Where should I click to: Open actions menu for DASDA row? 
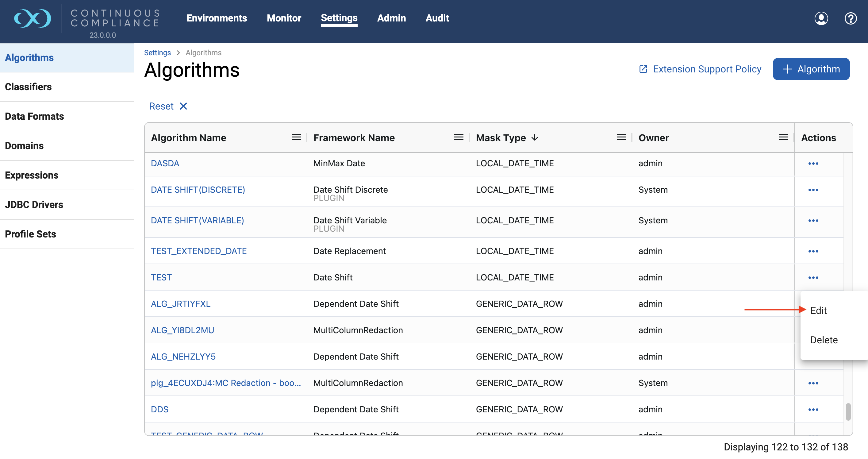tap(813, 164)
